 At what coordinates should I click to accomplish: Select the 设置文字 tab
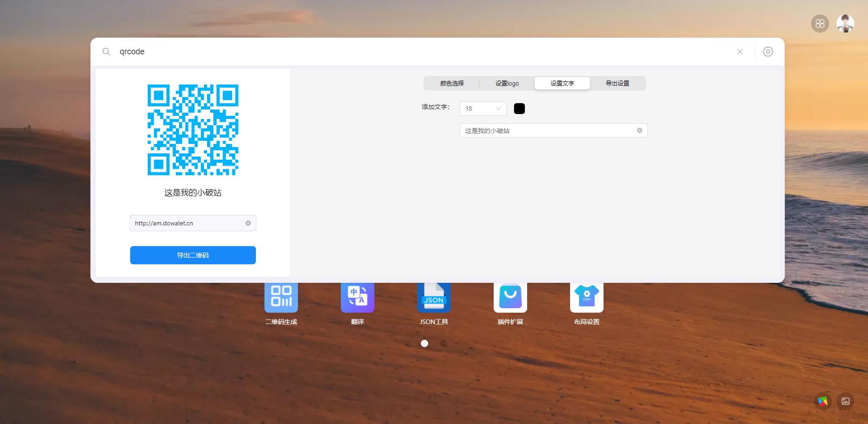562,83
